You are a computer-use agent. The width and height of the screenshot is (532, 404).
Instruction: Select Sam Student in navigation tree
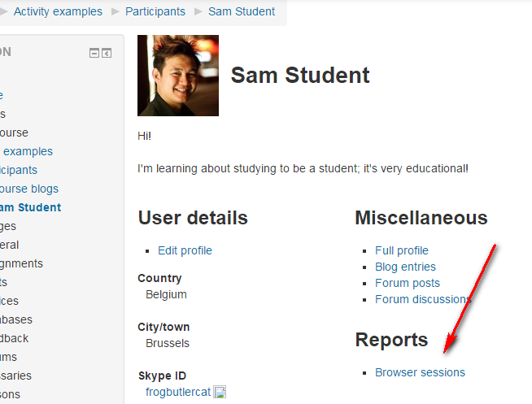[31, 207]
